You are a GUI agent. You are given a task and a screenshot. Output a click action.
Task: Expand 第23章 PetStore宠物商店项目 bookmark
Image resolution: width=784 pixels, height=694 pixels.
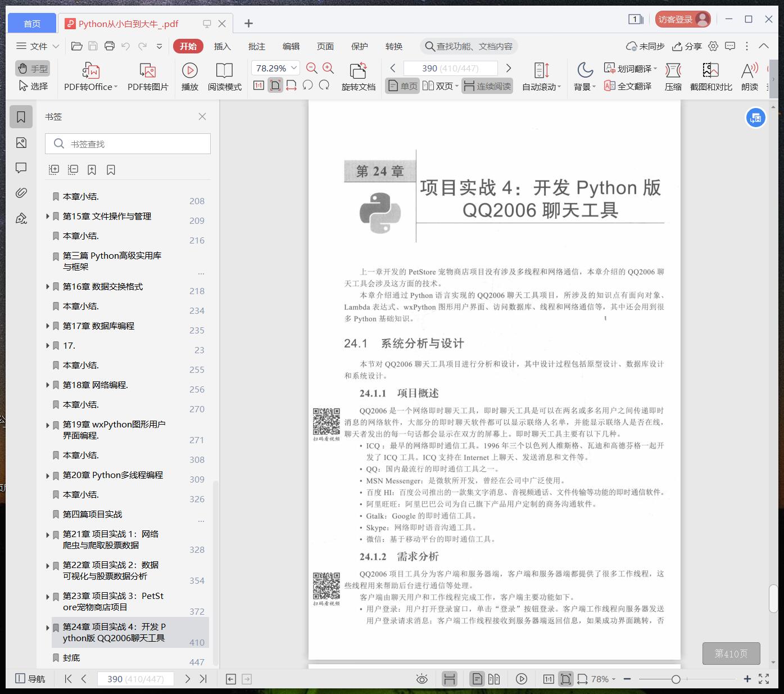tap(48, 597)
